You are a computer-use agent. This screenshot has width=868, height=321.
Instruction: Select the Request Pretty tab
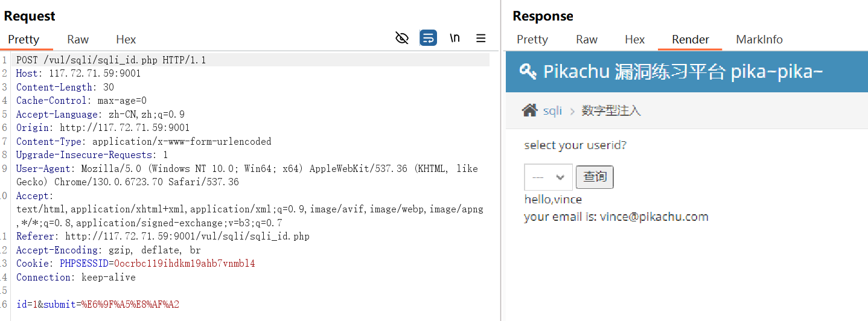24,39
